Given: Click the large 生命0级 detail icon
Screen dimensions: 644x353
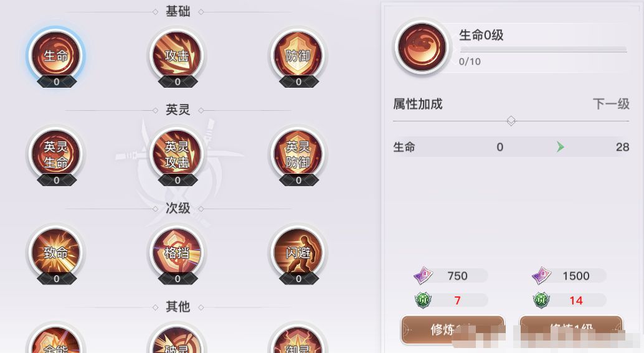Looking at the screenshot, I should (x=422, y=47).
